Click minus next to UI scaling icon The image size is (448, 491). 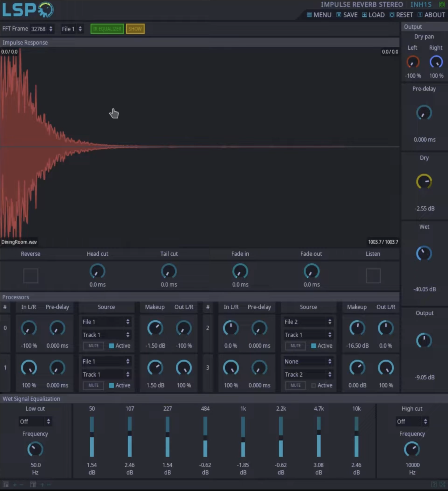coord(21,484)
